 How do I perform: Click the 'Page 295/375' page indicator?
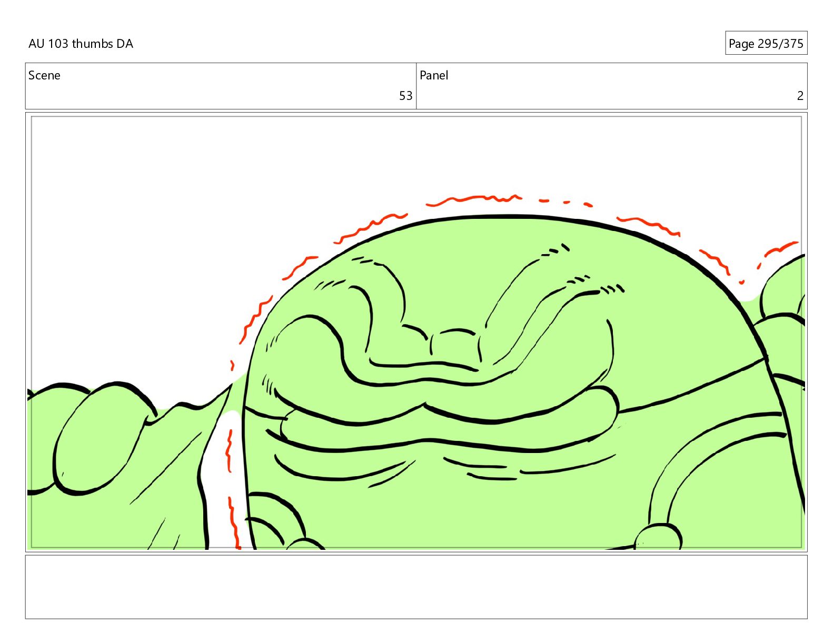766,43
